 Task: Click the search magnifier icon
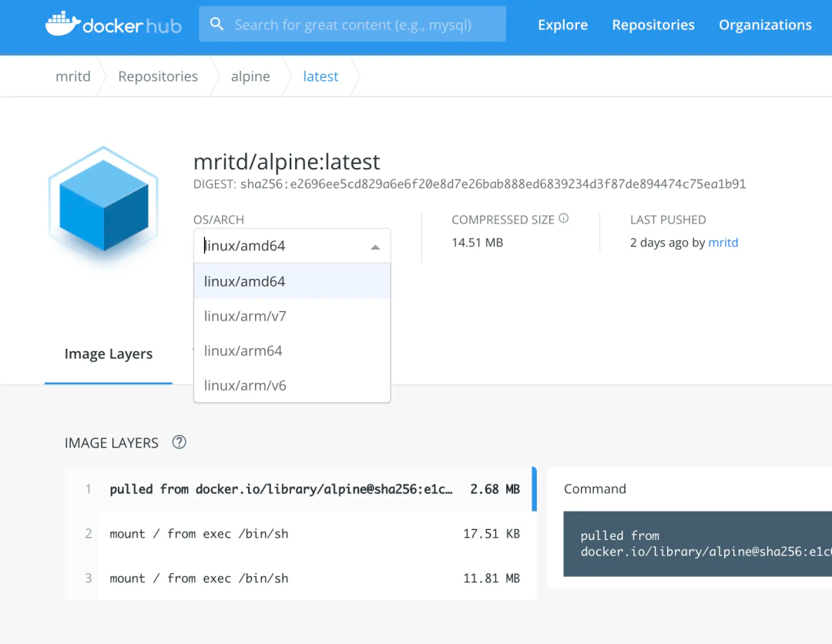pyautogui.click(x=216, y=24)
